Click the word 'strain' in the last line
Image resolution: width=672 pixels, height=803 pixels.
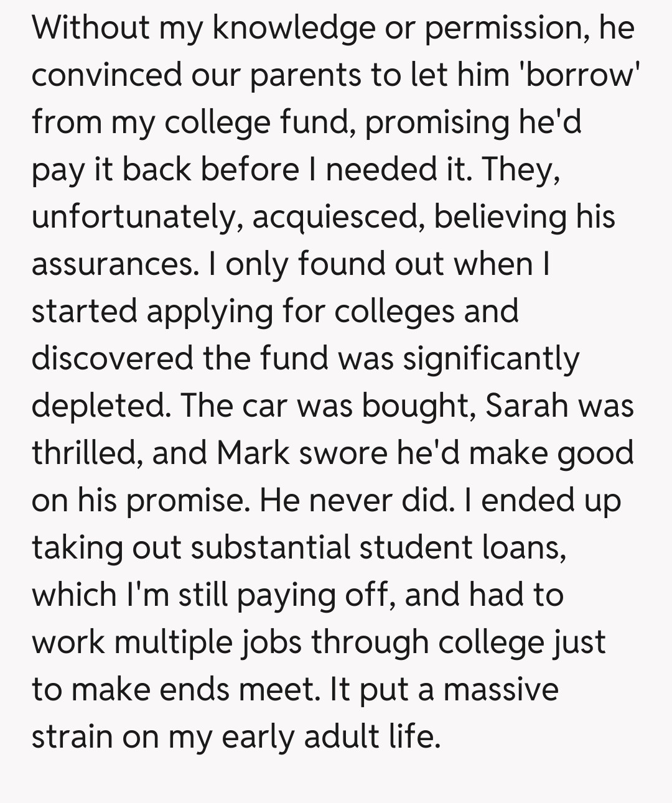(71, 737)
